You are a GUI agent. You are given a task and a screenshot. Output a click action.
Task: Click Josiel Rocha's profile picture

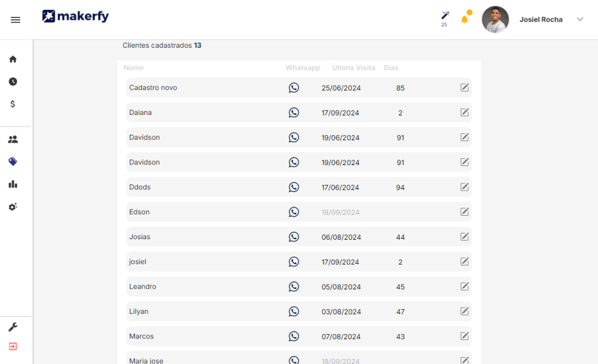pos(495,19)
